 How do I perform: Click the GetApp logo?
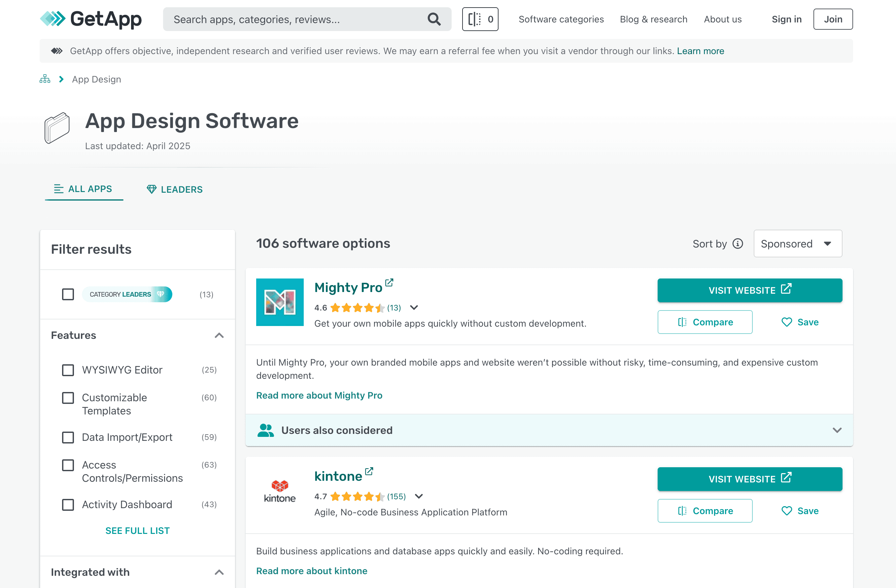point(91,19)
